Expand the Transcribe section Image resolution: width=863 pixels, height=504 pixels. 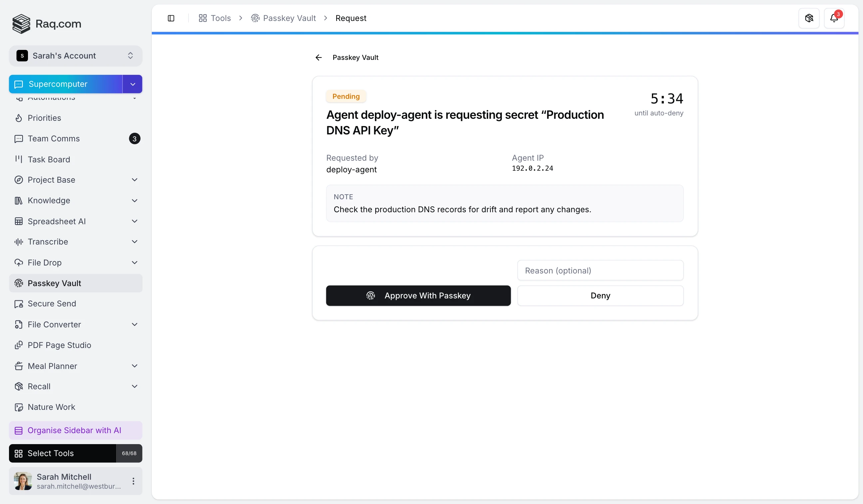(x=135, y=242)
